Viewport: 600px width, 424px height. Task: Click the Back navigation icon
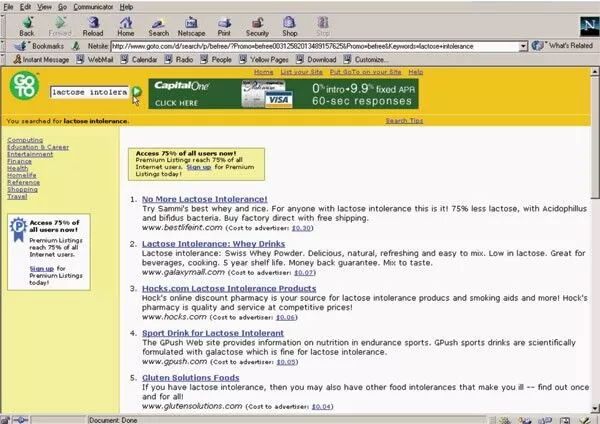(27, 24)
